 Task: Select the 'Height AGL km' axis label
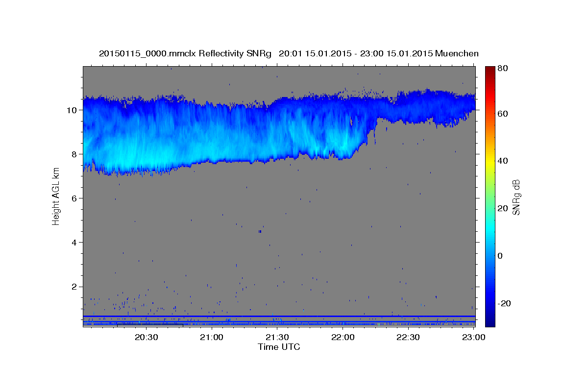56,196
